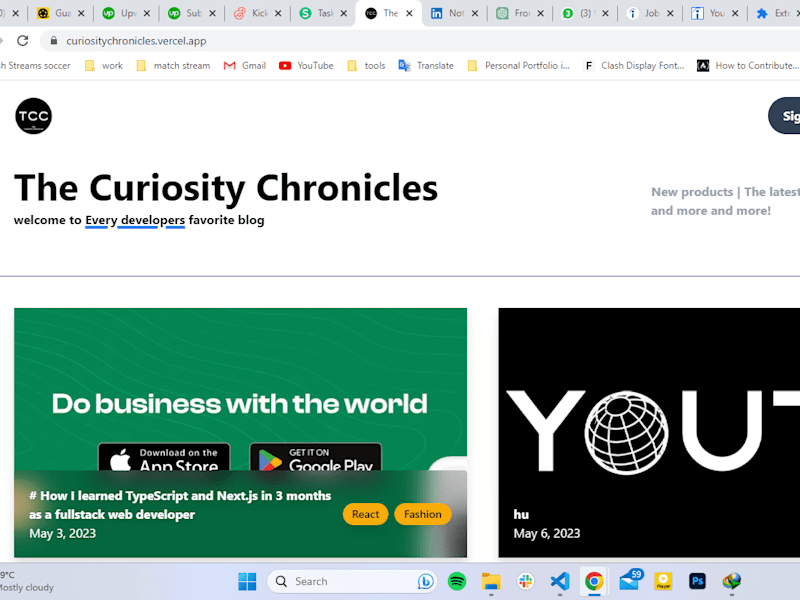Image resolution: width=800 pixels, height=600 pixels.
Task: Switch to the You browser tab
Action: 712,13
